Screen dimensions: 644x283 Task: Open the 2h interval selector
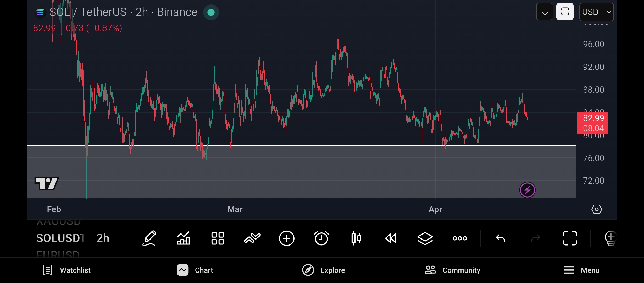click(x=103, y=238)
